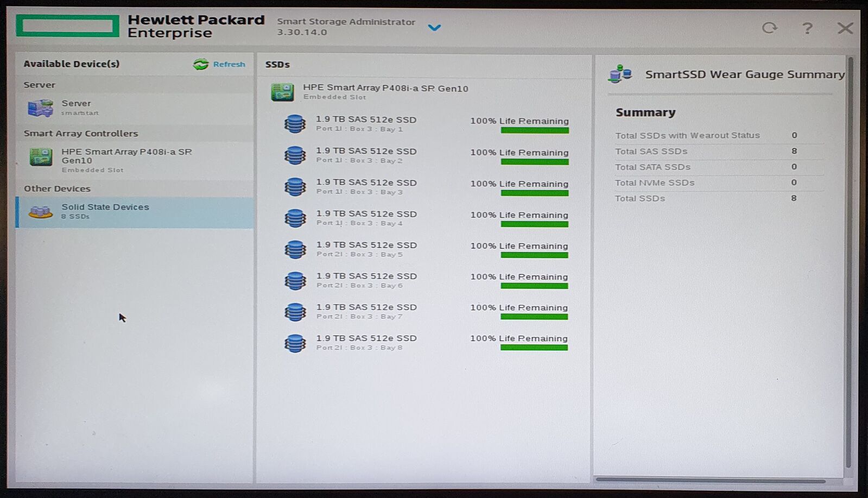Click the life remaining bar for Bay 1
The width and height of the screenshot is (868, 498).
pyautogui.click(x=535, y=130)
